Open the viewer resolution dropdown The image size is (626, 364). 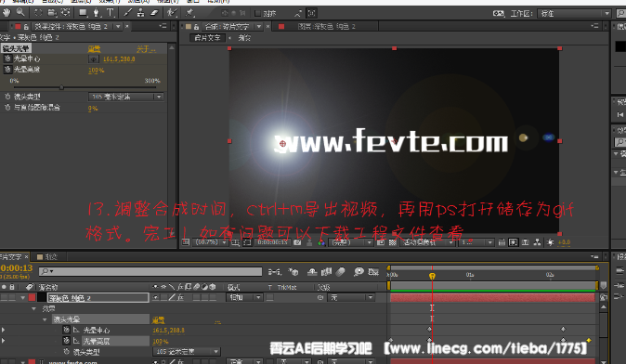click(x=350, y=242)
